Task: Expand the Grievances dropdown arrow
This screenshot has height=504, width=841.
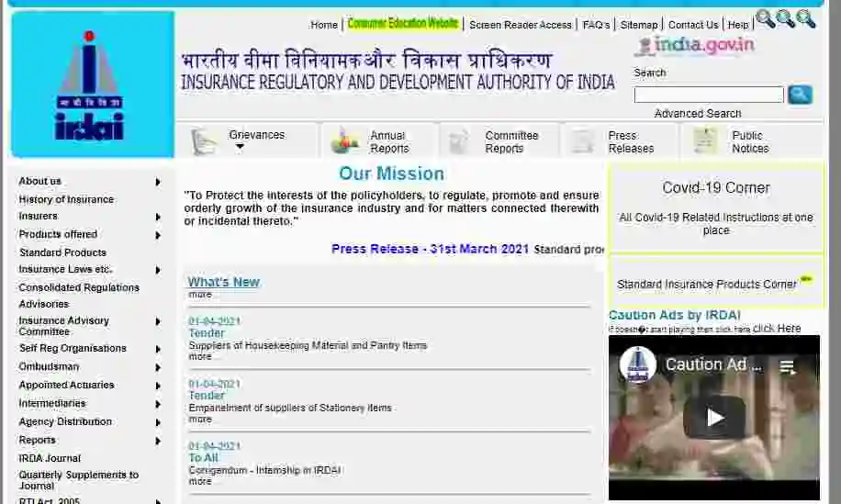Action: 240,147
